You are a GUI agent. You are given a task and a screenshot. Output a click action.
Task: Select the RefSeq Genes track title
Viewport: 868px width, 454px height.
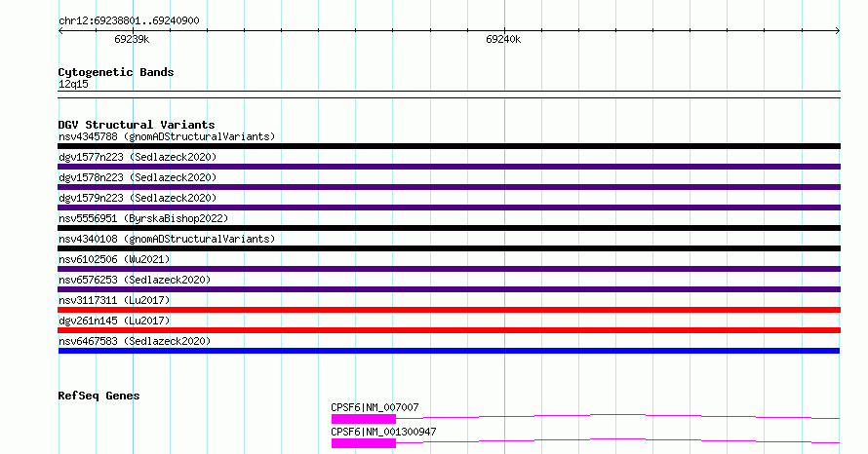point(99,396)
